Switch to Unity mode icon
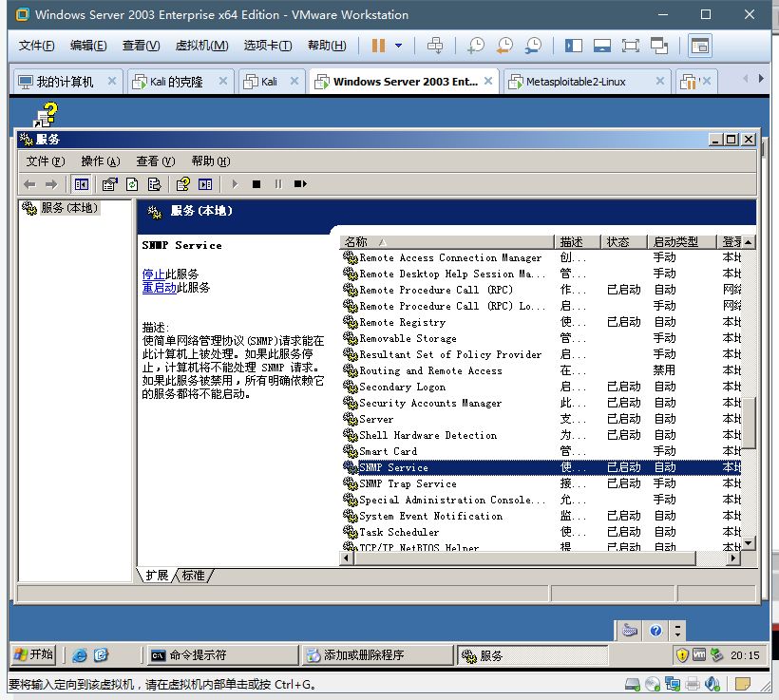The width and height of the screenshot is (779, 700). pyautogui.click(x=658, y=46)
